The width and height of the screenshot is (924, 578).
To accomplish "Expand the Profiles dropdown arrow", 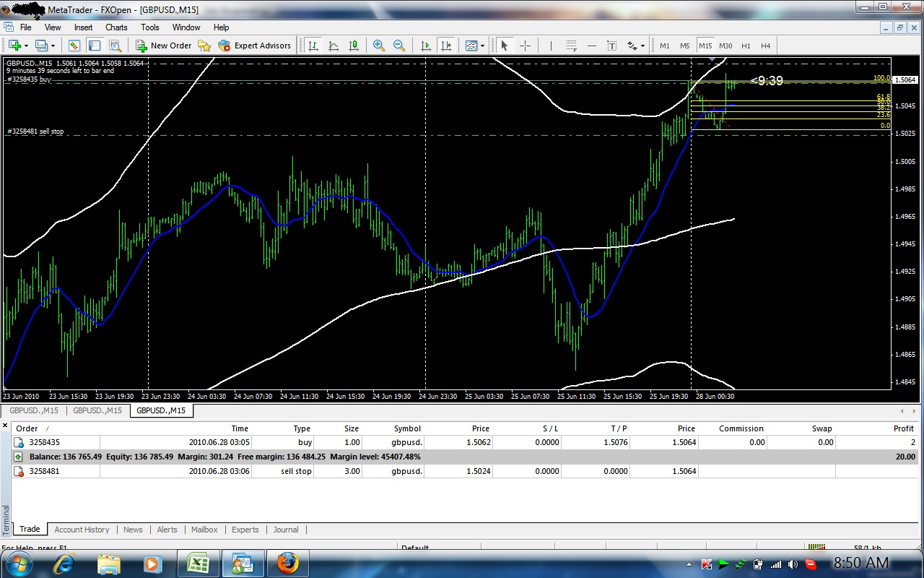I will point(53,46).
